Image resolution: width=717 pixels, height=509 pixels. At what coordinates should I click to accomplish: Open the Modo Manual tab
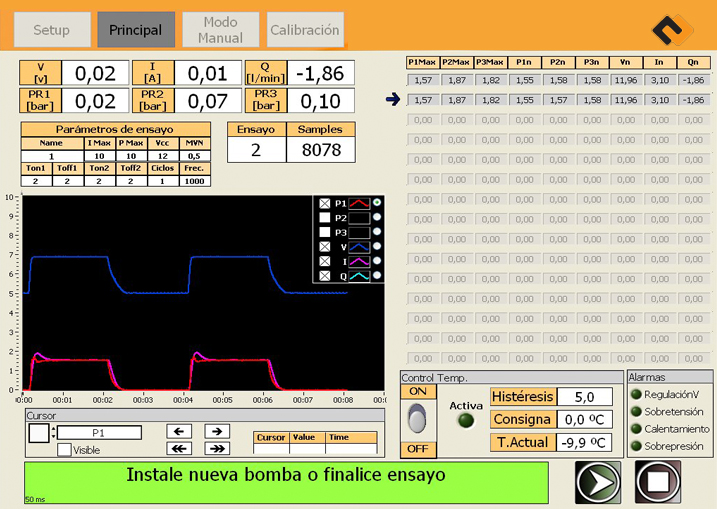[x=220, y=30]
